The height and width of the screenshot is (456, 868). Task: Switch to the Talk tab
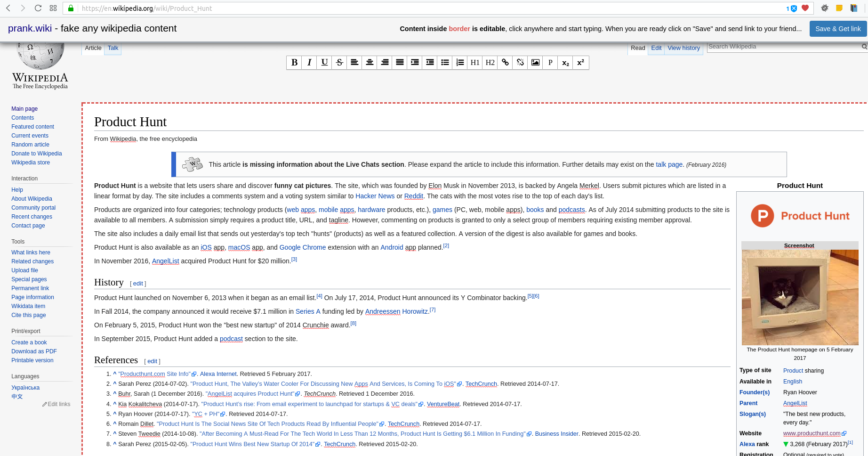pyautogui.click(x=113, y=48)
